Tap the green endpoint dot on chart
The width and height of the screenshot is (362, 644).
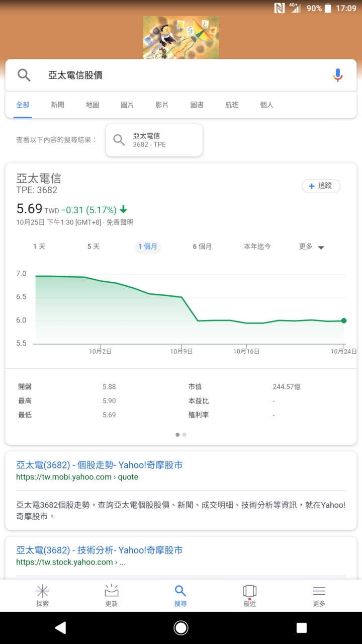[344, 320]
